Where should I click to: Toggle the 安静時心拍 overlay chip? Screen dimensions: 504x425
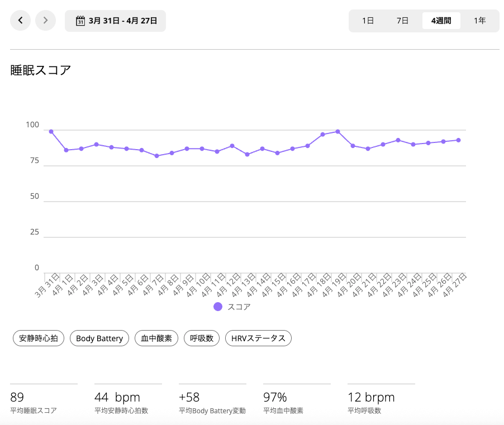[39, 338]
